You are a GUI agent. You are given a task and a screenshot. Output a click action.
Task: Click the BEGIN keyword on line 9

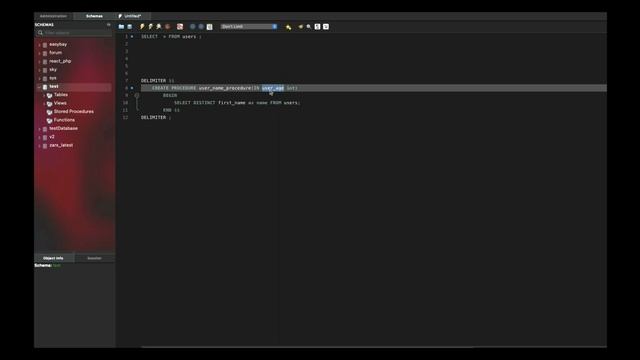[x=170, y=95]
